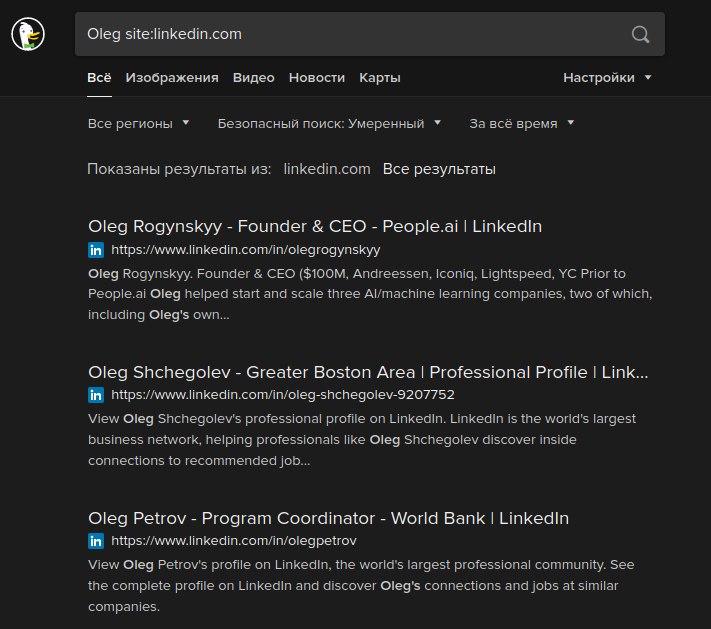Open the olegrogynskyy LinkedIn URL
The image size is (711, 629).
pos(245,250)
